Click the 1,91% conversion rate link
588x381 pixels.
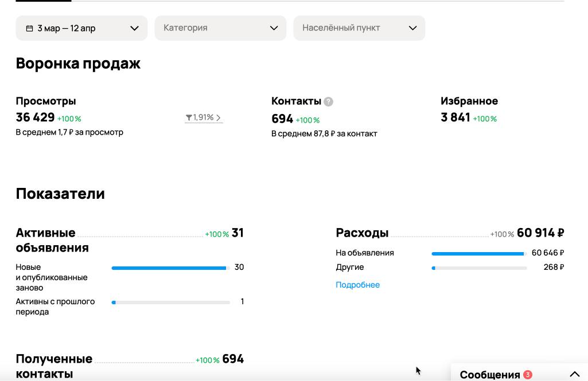[203, 117]
